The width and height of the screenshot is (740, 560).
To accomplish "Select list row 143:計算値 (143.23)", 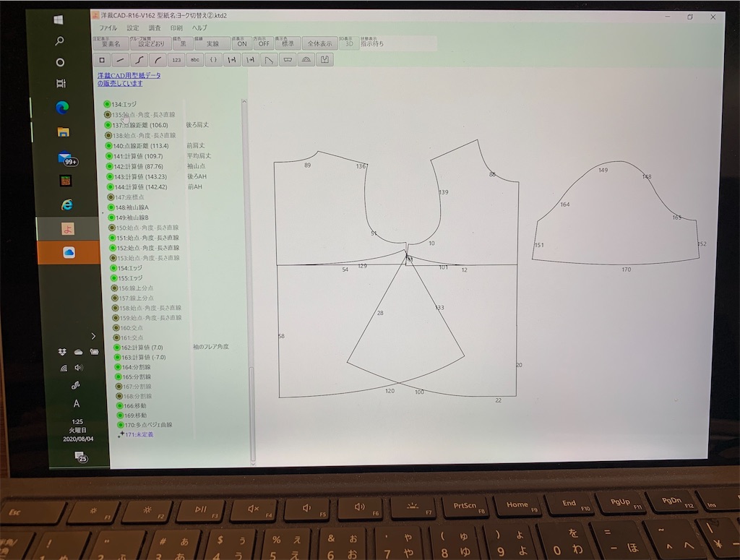I will [x=137, y=177].
